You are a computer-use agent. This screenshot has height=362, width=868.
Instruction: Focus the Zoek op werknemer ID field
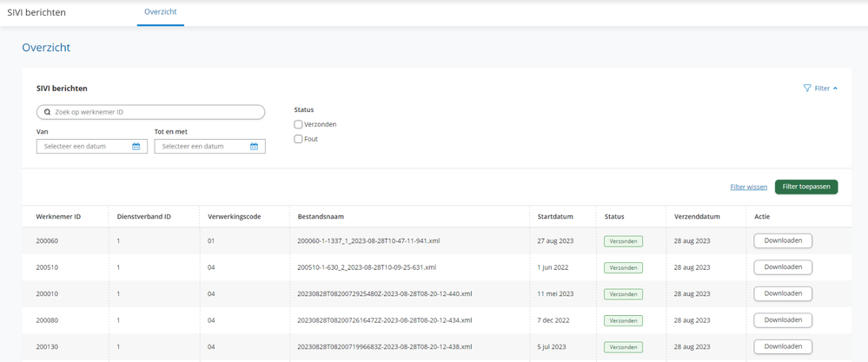[x=156, y=112]
